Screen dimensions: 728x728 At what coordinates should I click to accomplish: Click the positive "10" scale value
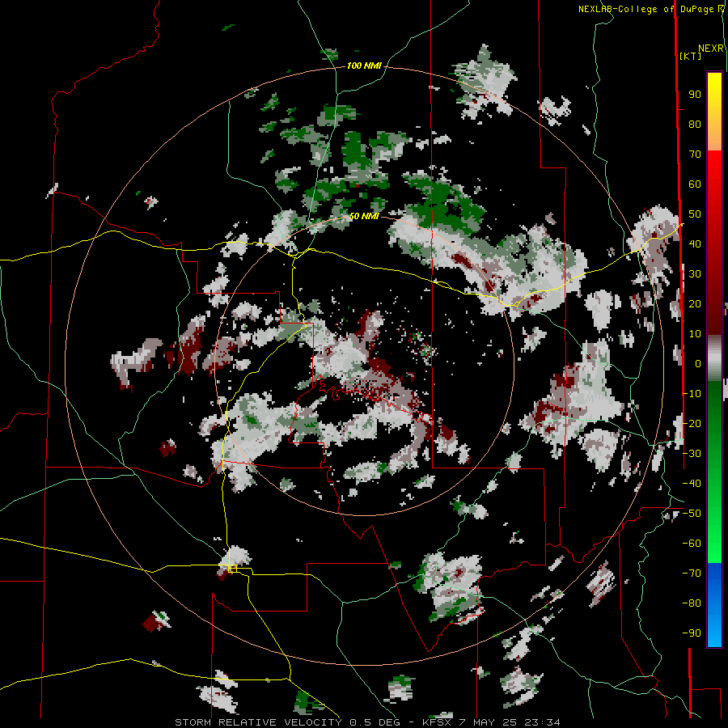tap(695, 334)
